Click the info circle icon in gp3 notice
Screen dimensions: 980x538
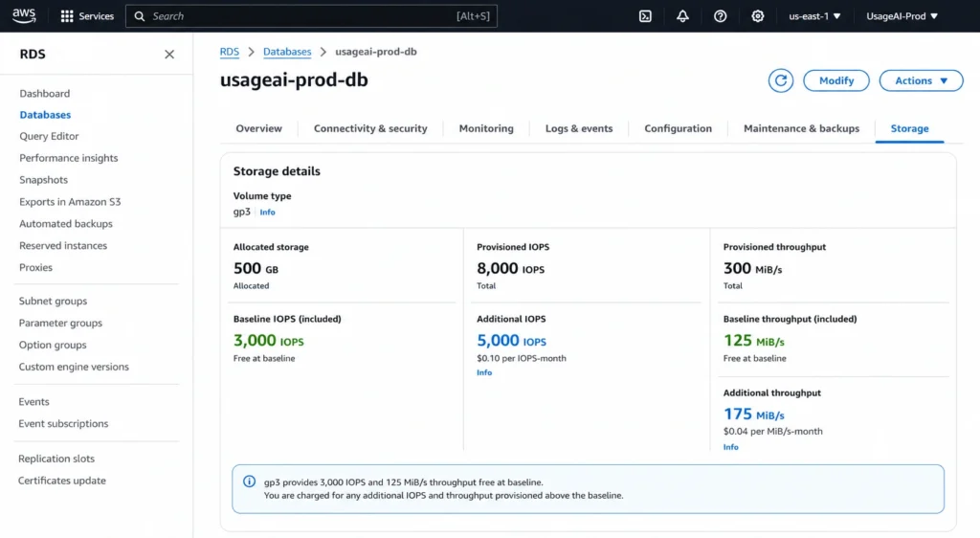tap(250, 482)
